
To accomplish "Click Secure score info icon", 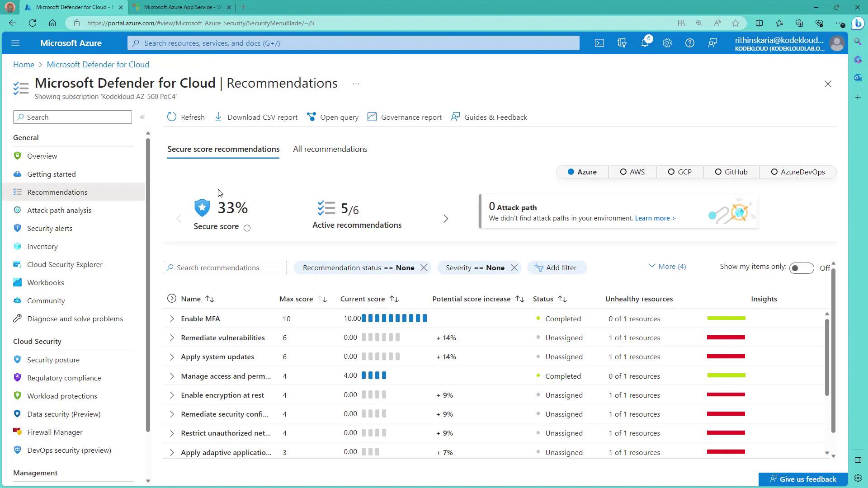I will pyautogui.click(x=247, y=228).
